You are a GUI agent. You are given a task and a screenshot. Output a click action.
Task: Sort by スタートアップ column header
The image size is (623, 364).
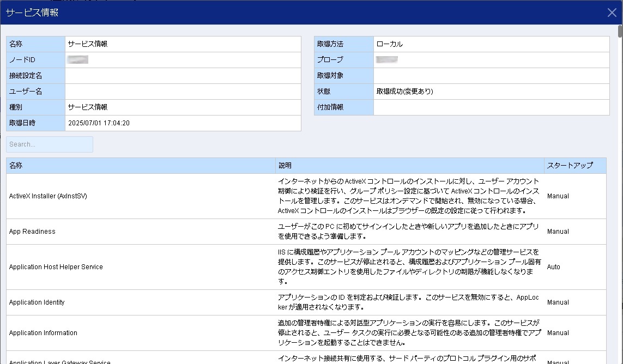pyautogui.click(x=576, y=165)
